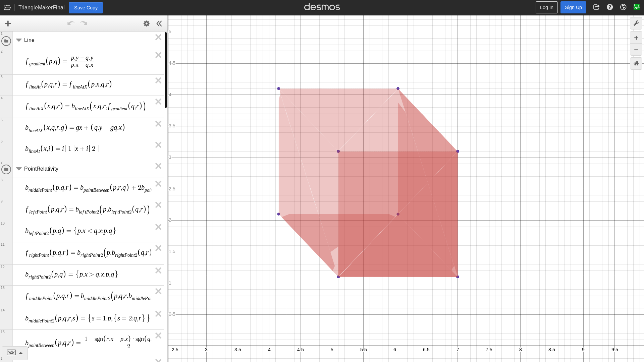Image resolution: width=644 pixels, height=362 pixels.
Task: Click the desmos logo
Action: coord(322,7)
